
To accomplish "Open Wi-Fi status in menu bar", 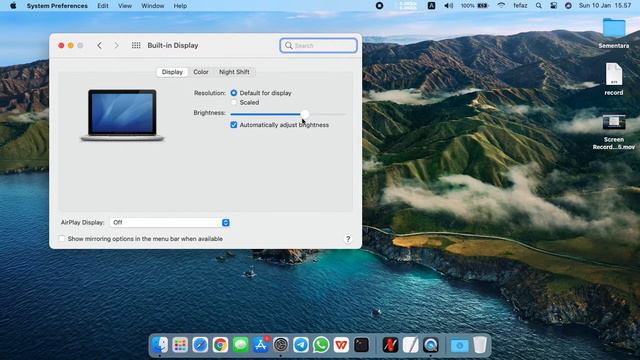I will 501,6.
